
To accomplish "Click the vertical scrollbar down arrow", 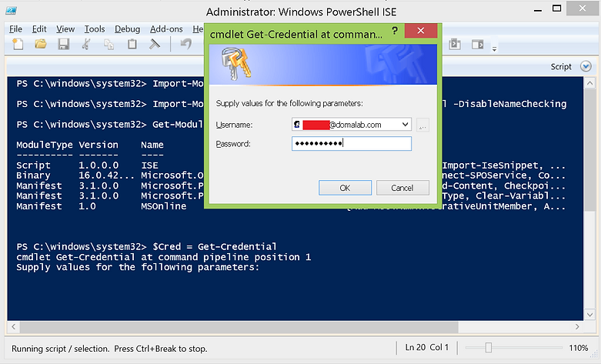I will coord(589,315).
